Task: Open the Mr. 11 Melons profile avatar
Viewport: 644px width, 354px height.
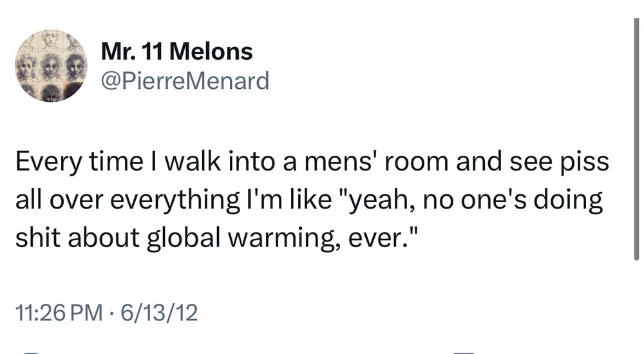Action: click(51, 66)
